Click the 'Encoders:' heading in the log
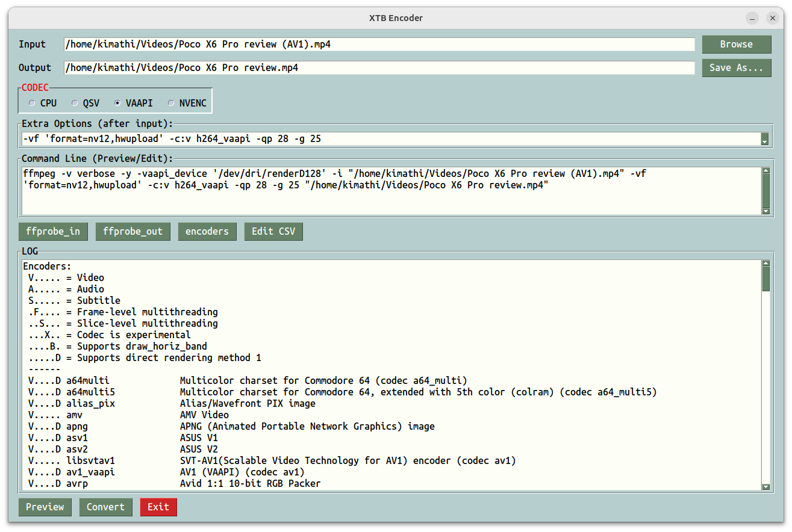Image resolution: width=792 pixels, height=532 pixels. coord(47,266)
